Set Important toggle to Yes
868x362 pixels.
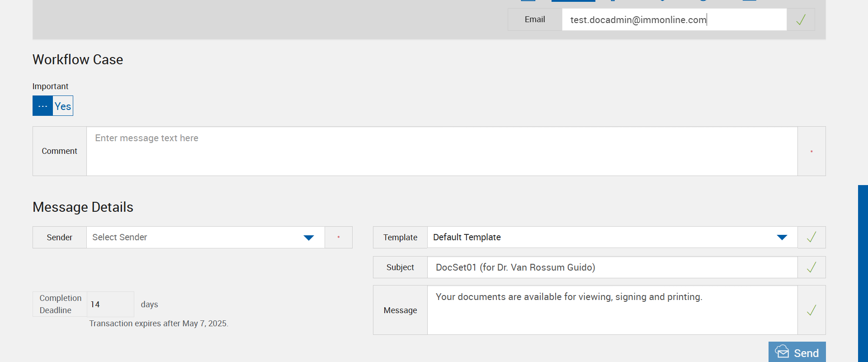pyautogui.click(x=63, y=106)
